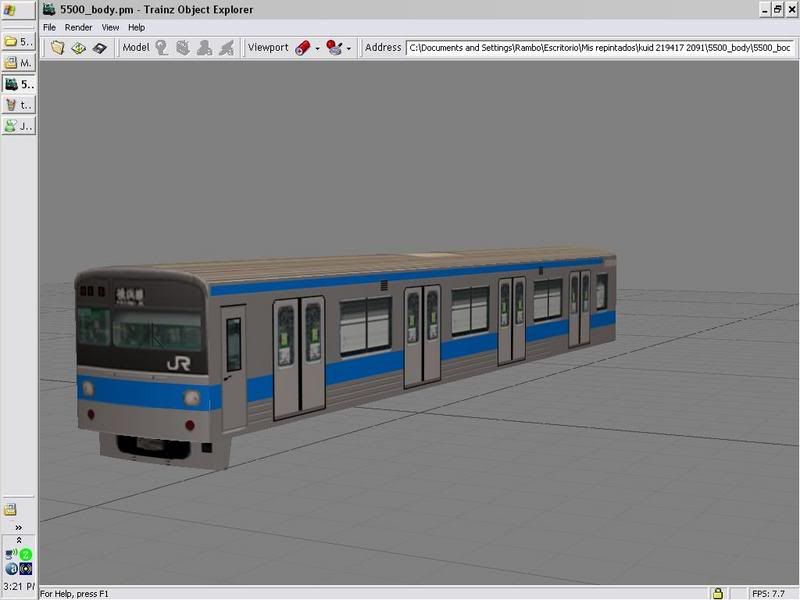Click the green arrow icon in the toolbar
The image size is (800, 600).
tap(78, 47)
